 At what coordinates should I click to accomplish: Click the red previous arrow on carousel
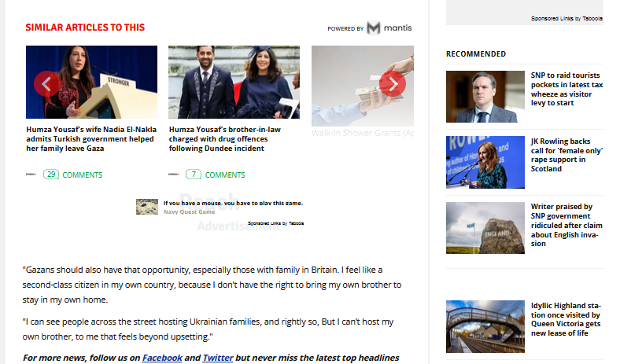tap(46, 84)
